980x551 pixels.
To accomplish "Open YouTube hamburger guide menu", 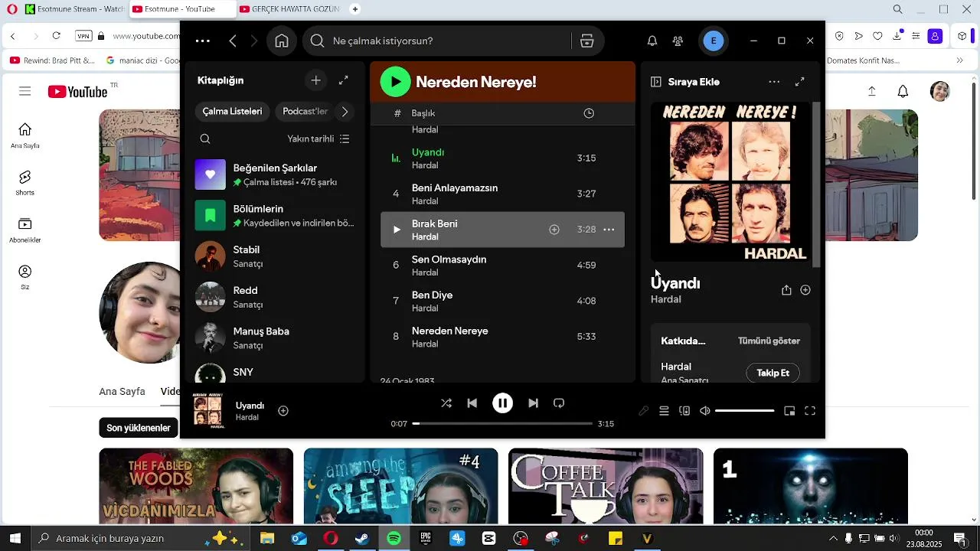I will pyautogui.click(x=25, y=91).
